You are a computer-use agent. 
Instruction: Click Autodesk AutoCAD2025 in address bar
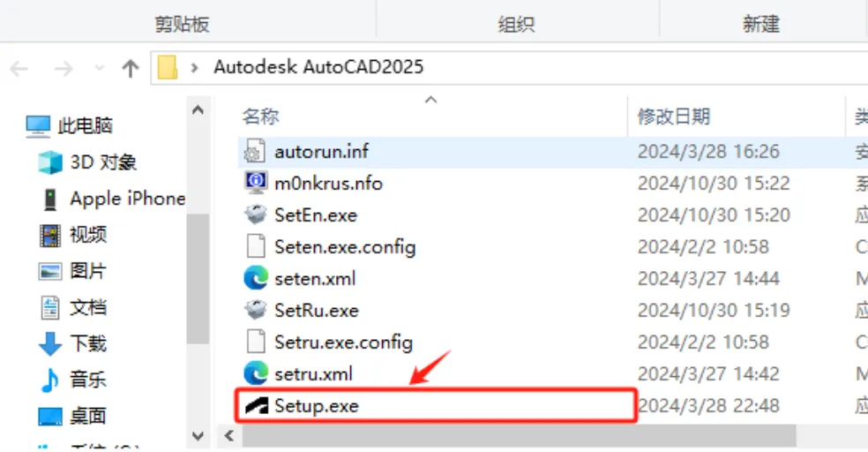pyautogui.click(x=318, y=67)
